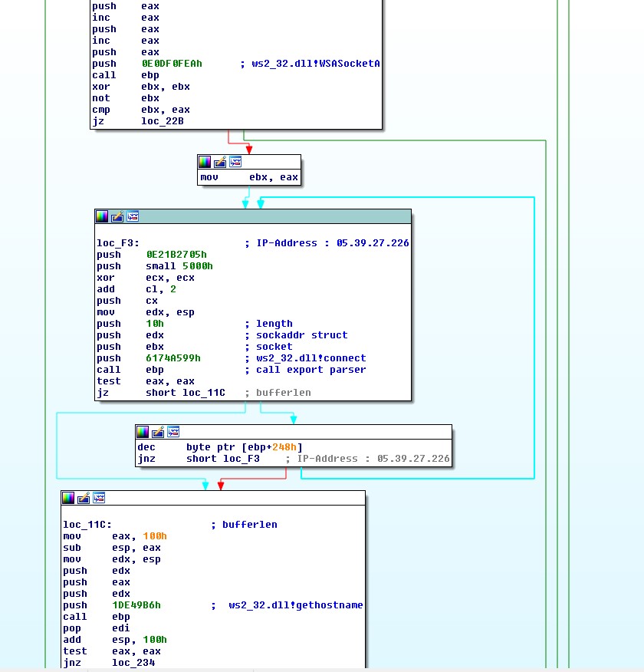Click 'short loc_F3' jump target
Image resolution: width=644 pixels, height=672 pixels.
click(222, 459)
